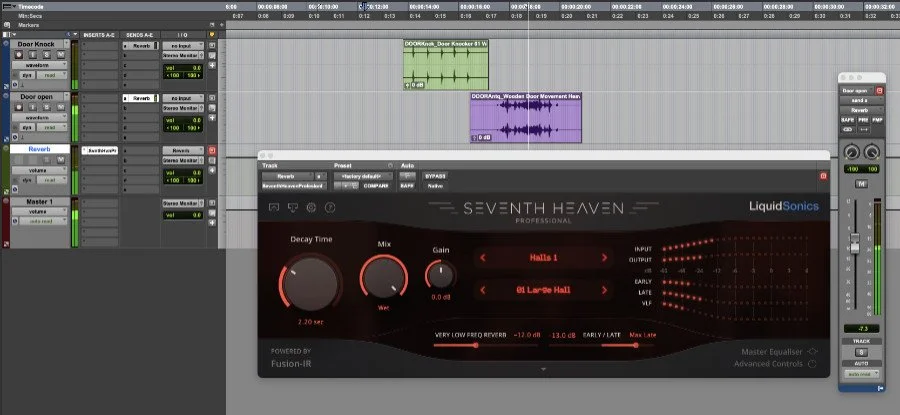
Task: Mute the Door open track
Action: coord(60,107)
